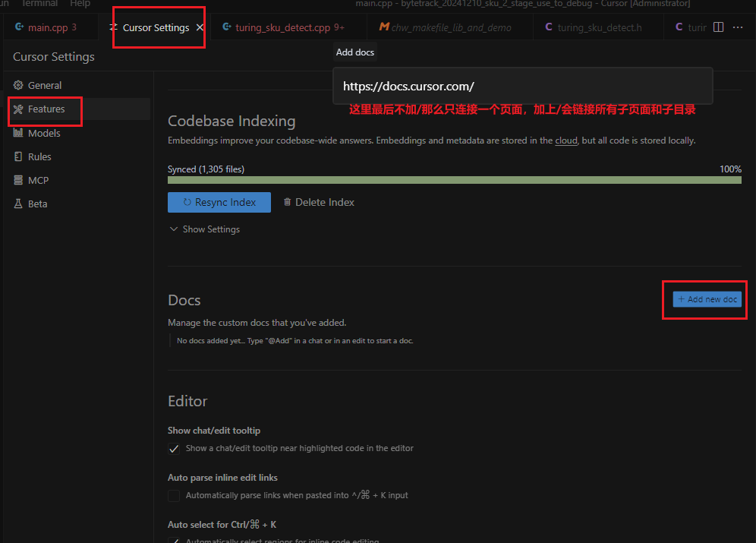Click the makefile M icon
Viewport: 756px width, 543px height.
click(x=384, y=27)
